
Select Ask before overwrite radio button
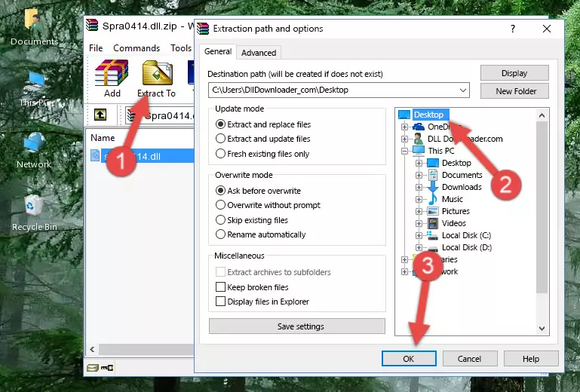coord(220,191)
